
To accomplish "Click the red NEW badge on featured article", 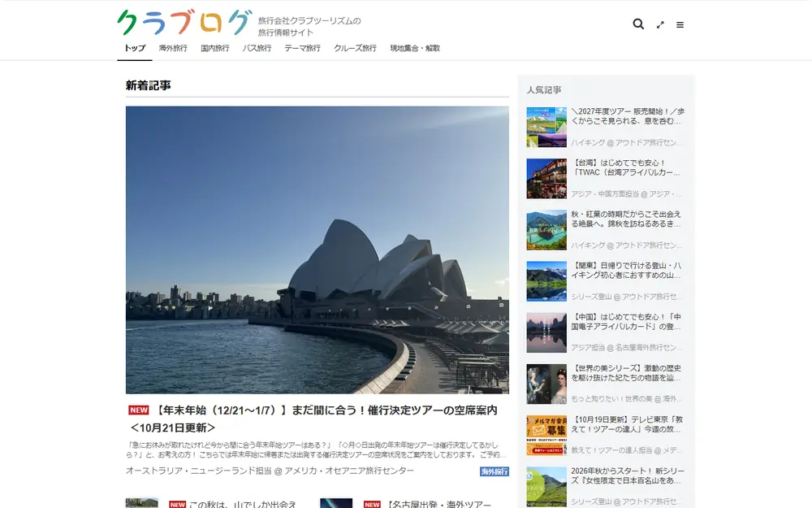I will click(x=139, y=410).
